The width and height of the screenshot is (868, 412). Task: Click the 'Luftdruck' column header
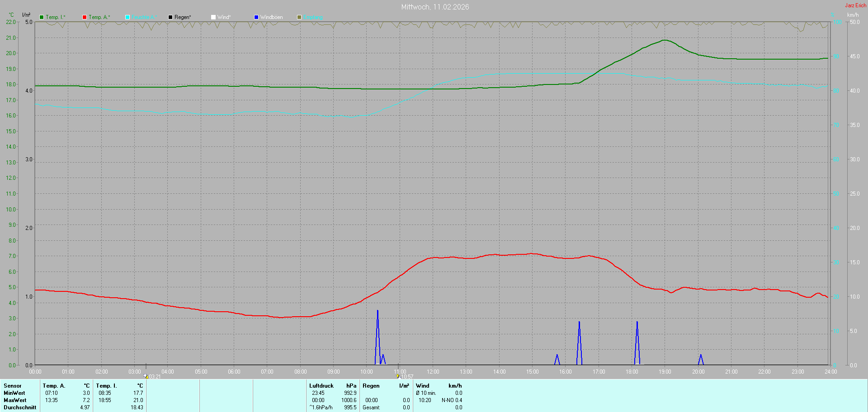[321, 386]
